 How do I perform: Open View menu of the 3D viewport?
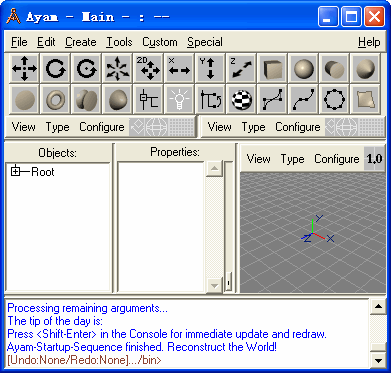coord(258,159)
